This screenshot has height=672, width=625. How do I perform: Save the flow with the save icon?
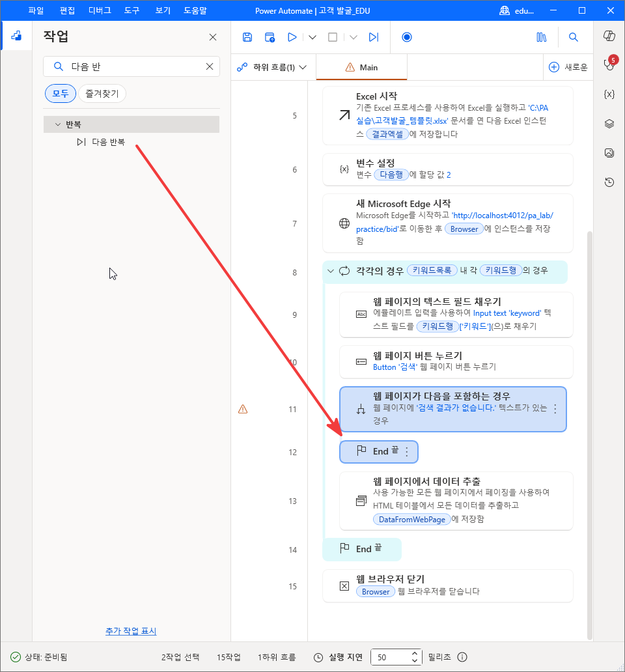247,37
